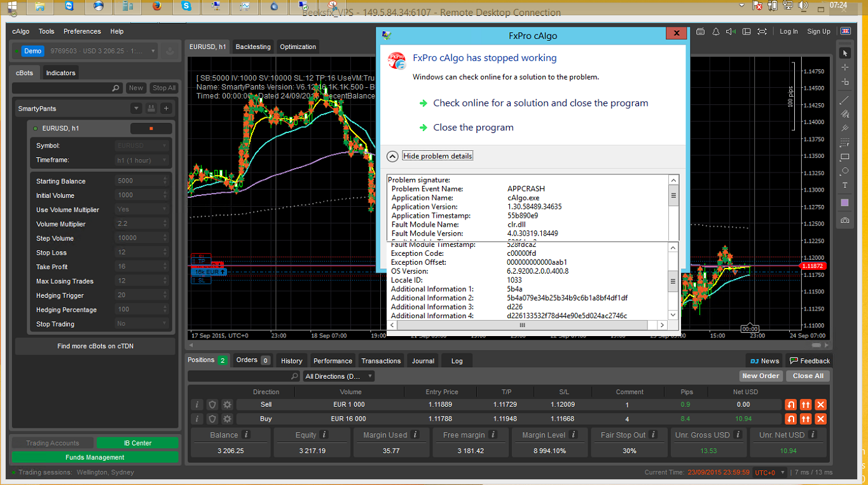Select the equidistant channel tool
The width and height of the screenshot is (868, 485).
pos(845,114)
